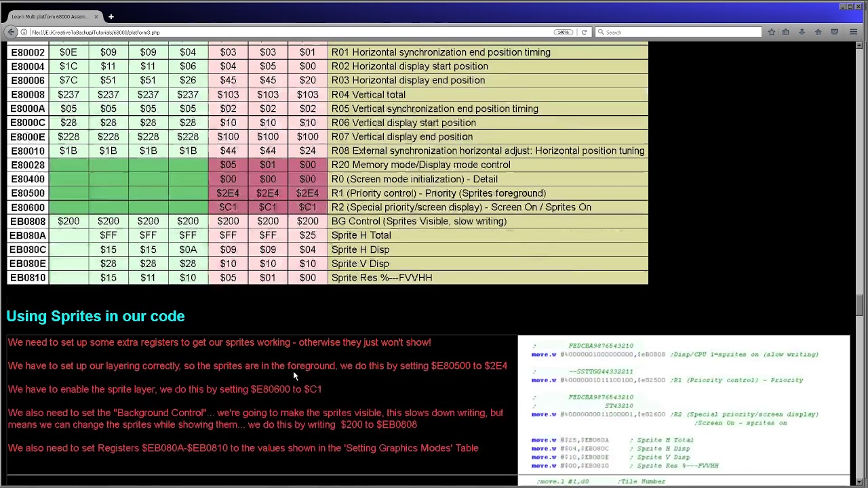Image resolution: width=868 pixels, height=488 pixels.
Task: Click 'R01 Horizontal synchronization end position timing'
Action: [x=441, y=52]
